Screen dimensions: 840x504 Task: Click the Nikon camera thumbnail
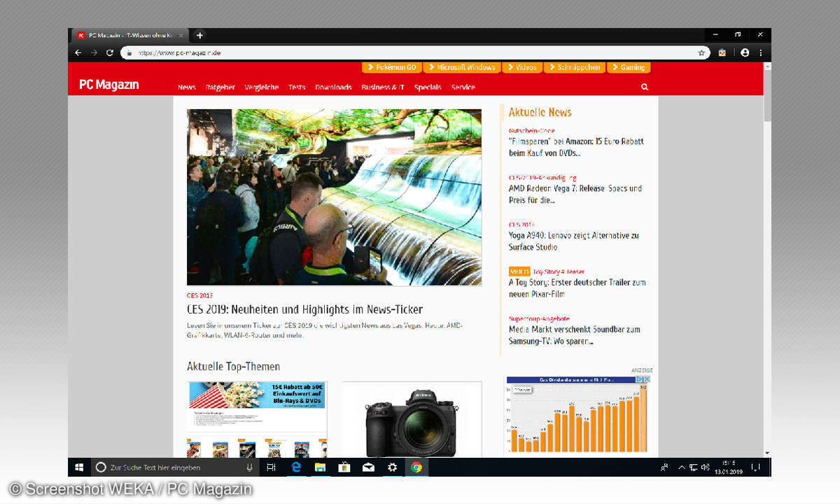pyautogui.click(x=412, y=419)
